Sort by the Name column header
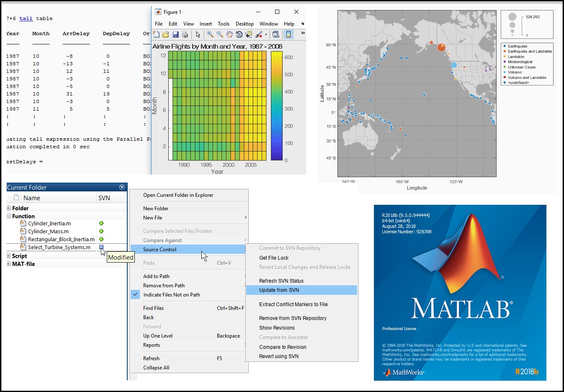 click(x=32, y=198)
